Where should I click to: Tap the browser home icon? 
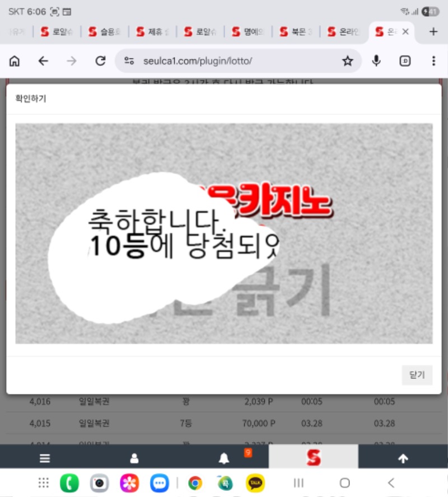pos(15,61)
